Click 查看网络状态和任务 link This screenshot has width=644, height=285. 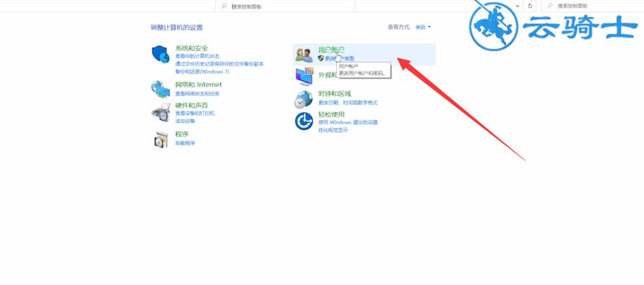pyautogui.click(x=198, y=94)
